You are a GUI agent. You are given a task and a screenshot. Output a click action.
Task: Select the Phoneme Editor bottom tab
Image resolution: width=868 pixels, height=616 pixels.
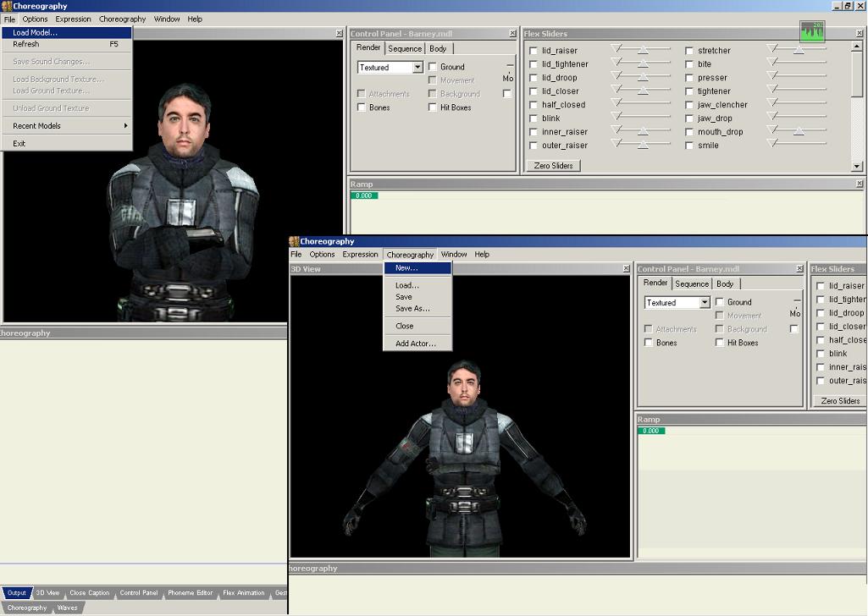pyautogui.click(x=190, y=593)
